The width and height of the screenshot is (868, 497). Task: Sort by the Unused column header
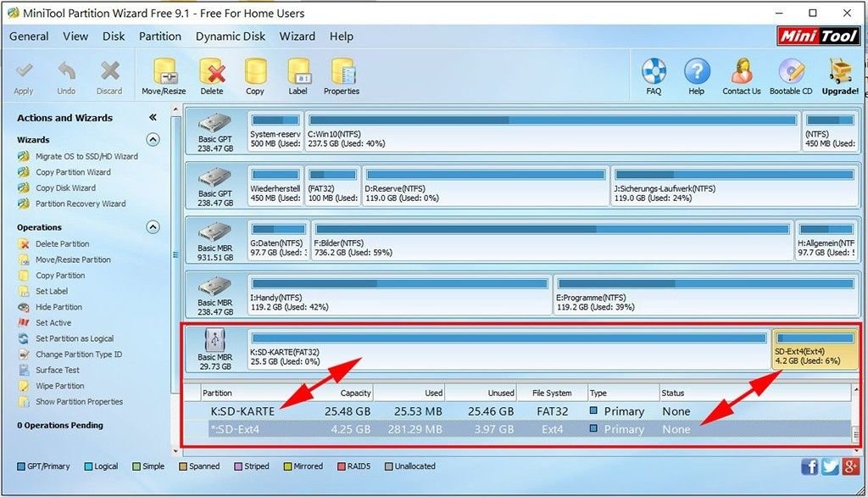(x=481, y=393)
